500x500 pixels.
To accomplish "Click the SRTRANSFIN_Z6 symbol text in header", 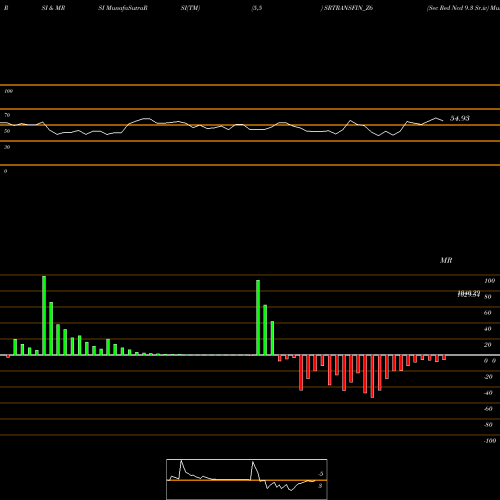I will click(348, 8).
